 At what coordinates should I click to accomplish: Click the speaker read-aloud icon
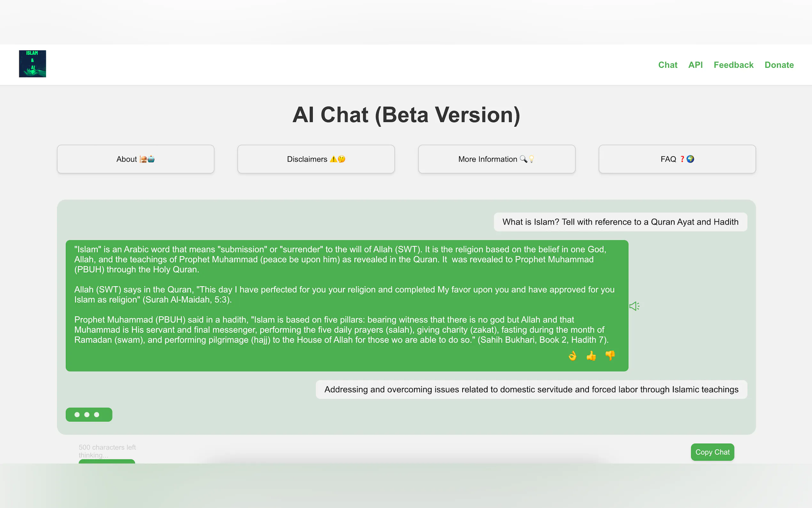634,306
